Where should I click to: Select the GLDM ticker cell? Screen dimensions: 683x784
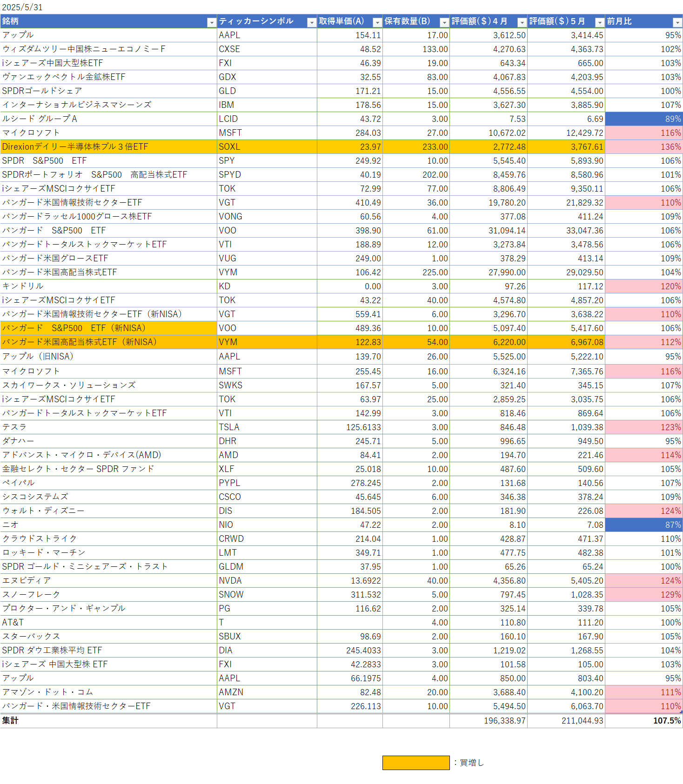(x=267, y=566)
